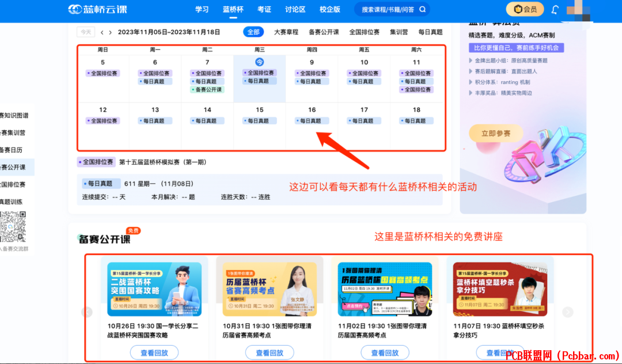Click 全国排位赛 event on day 7
This screenshot has height=364, width=622.
tap(207, 73)
